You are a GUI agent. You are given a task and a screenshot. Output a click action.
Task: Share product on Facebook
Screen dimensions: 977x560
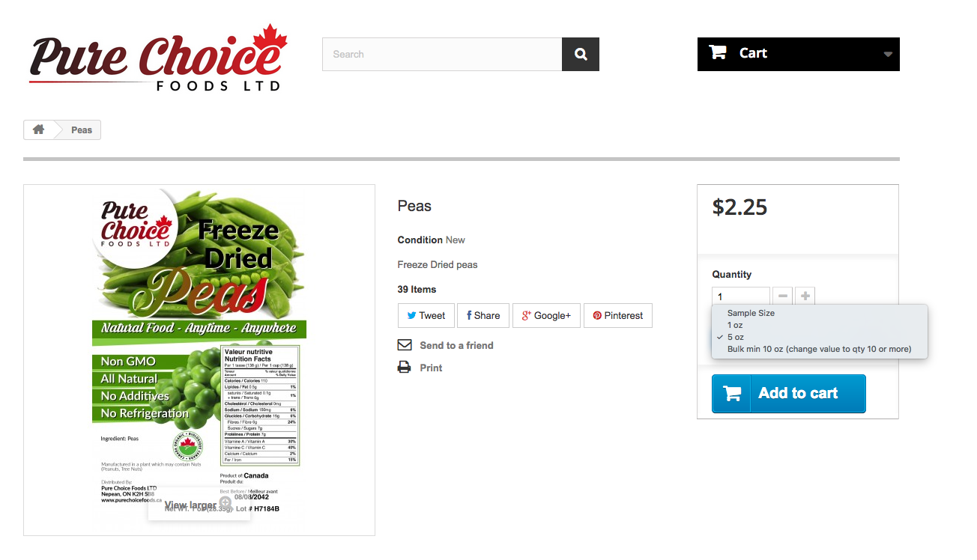pos(483,315)
